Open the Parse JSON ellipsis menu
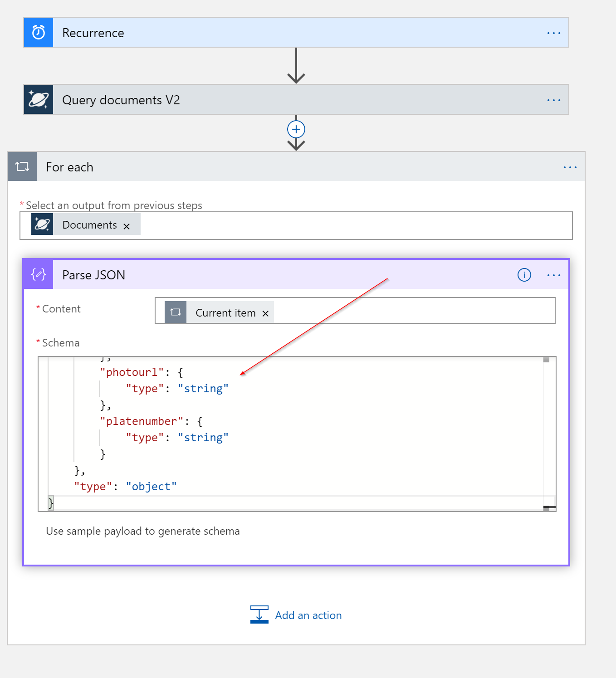 click(553, 275)
